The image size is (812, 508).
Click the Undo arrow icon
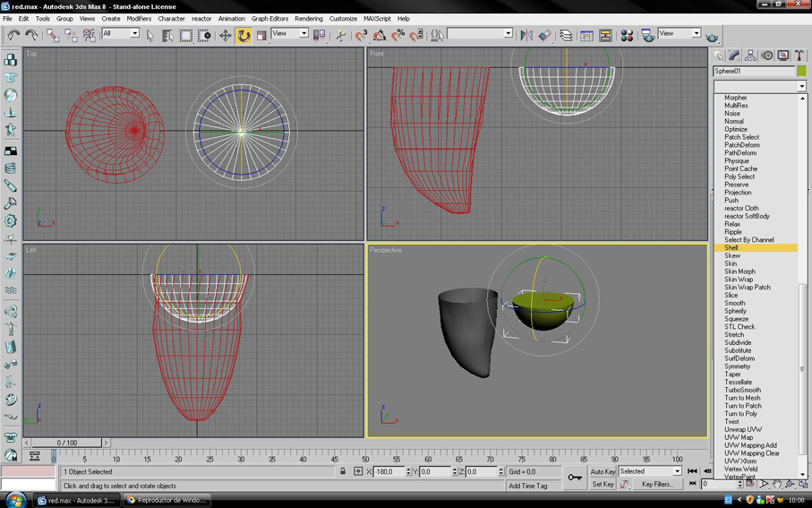coord(13,36)
